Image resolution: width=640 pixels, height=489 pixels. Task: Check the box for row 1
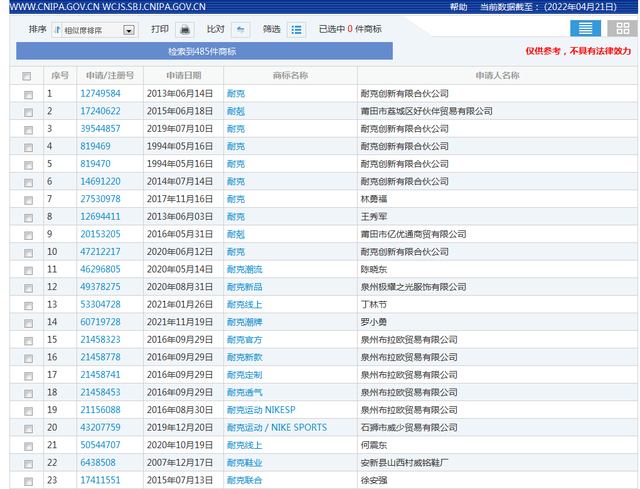28,95
